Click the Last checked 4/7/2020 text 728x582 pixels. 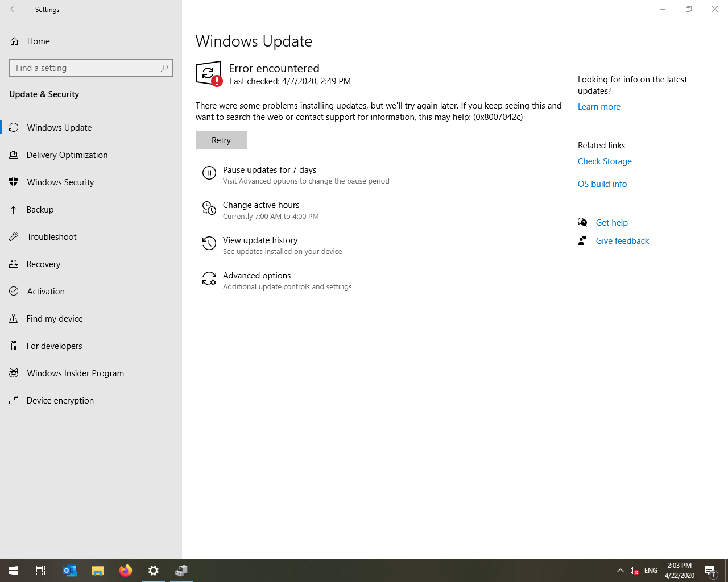point(290,81)
